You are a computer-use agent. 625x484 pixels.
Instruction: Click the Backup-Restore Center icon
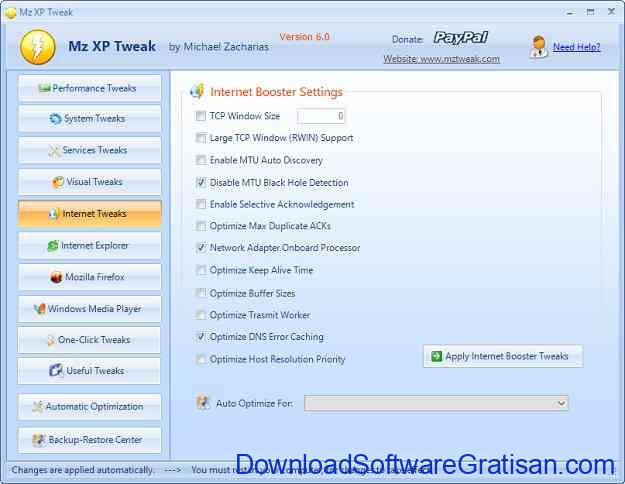click(39, 440)
